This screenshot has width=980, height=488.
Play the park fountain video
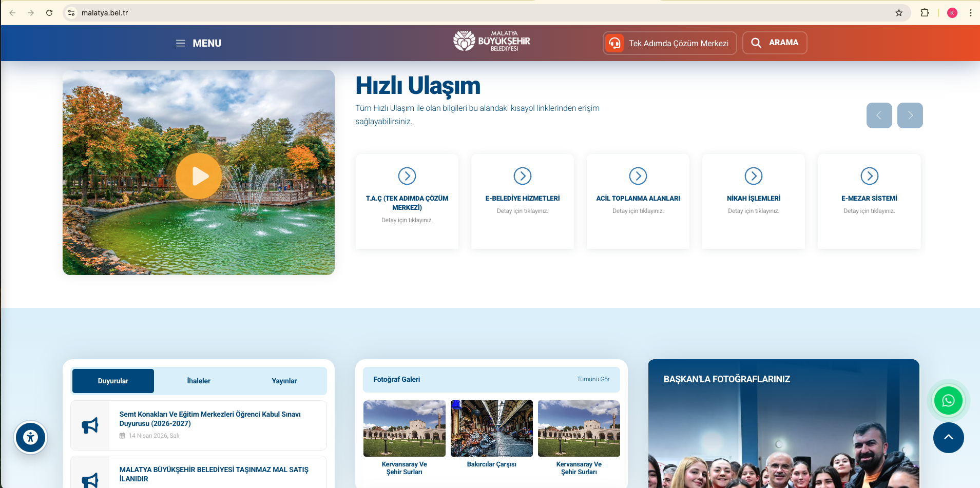(x=199, y=176)
